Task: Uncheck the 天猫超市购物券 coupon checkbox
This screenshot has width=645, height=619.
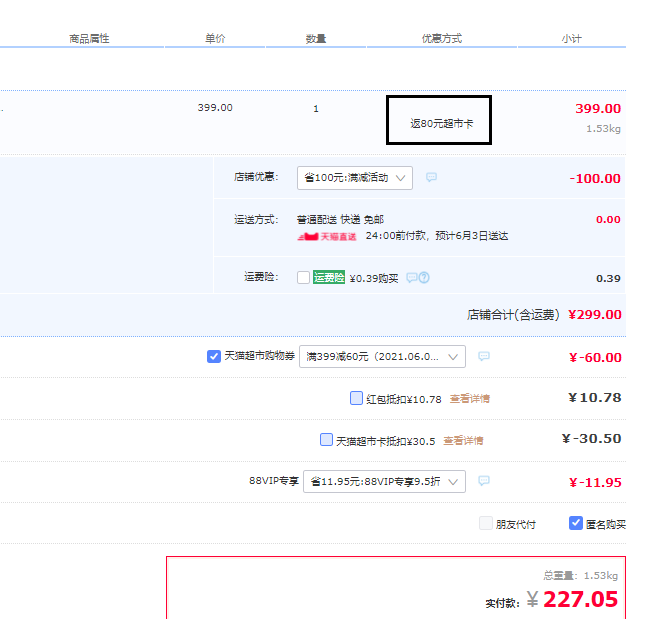Action: (213, 356)
